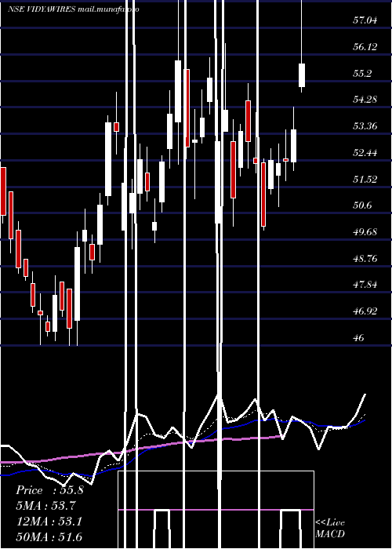Click the 50MA : 51.6 readout
The height and width of the screenshot is (549, 392).
(x=49, y=537)
